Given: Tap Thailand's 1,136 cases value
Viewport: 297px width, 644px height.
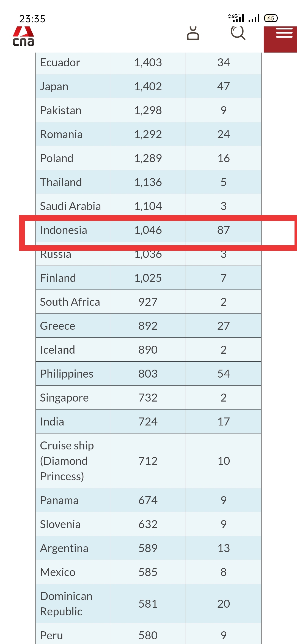Looking at the screenshot, I should pos(148,182).
